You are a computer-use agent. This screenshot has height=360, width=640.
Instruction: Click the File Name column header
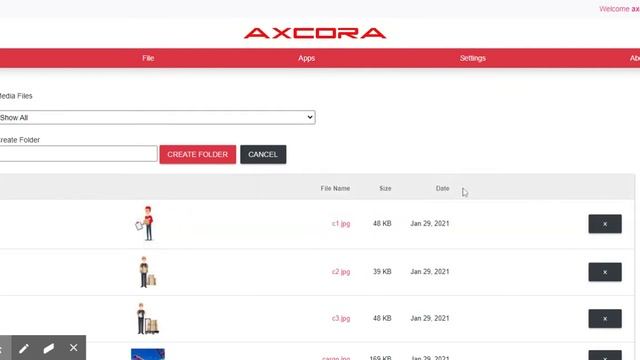(335, 188)
